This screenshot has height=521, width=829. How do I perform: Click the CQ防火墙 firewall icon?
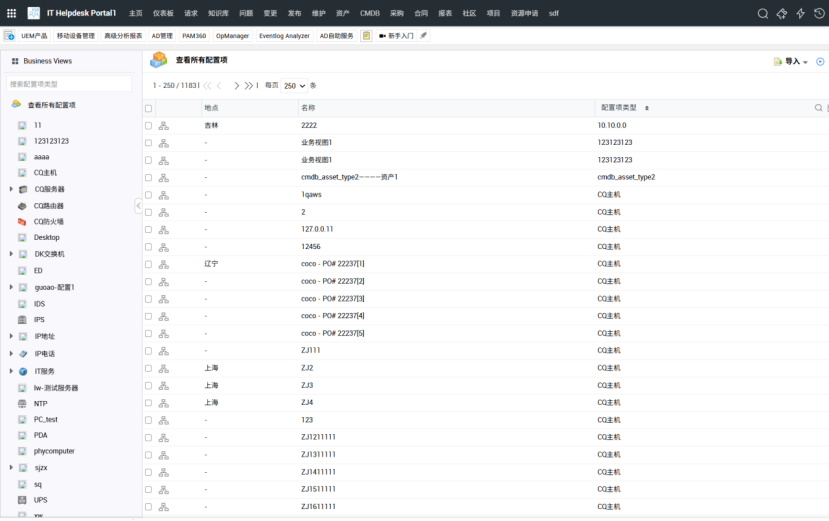tap(22, 222)
